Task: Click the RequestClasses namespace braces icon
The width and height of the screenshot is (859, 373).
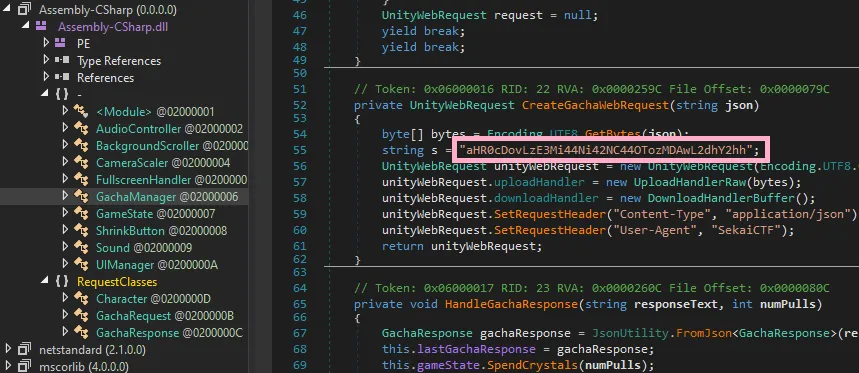Action: 62,282
